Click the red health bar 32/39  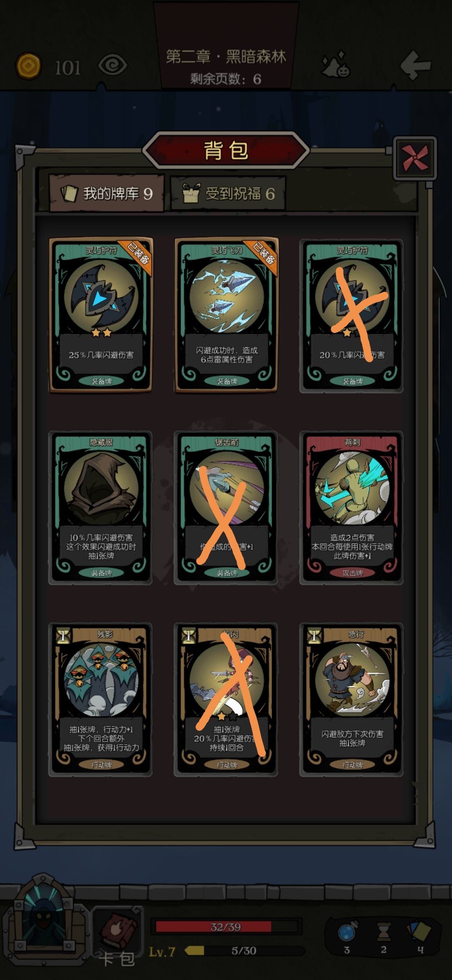[x=226, y=927]
